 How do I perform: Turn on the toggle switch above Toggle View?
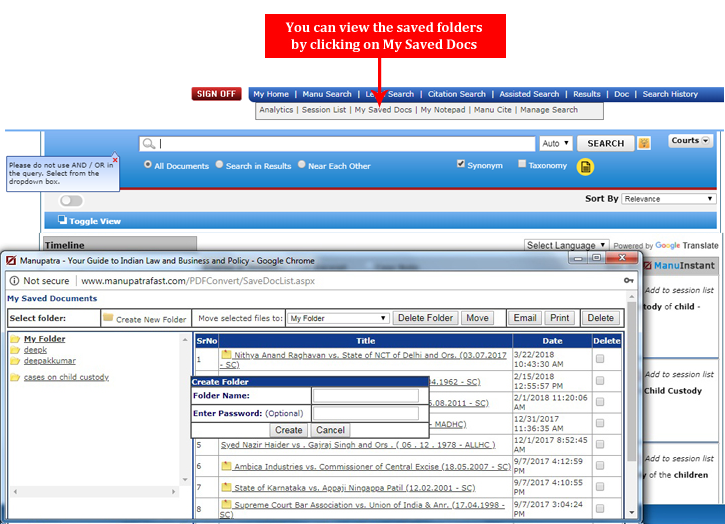(x=71, y=201)
